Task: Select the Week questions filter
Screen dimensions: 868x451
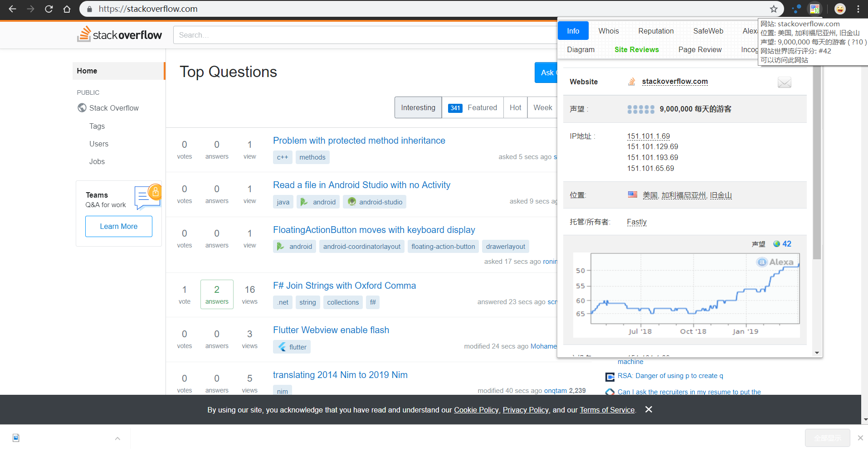Action: (x=542, y=107)
